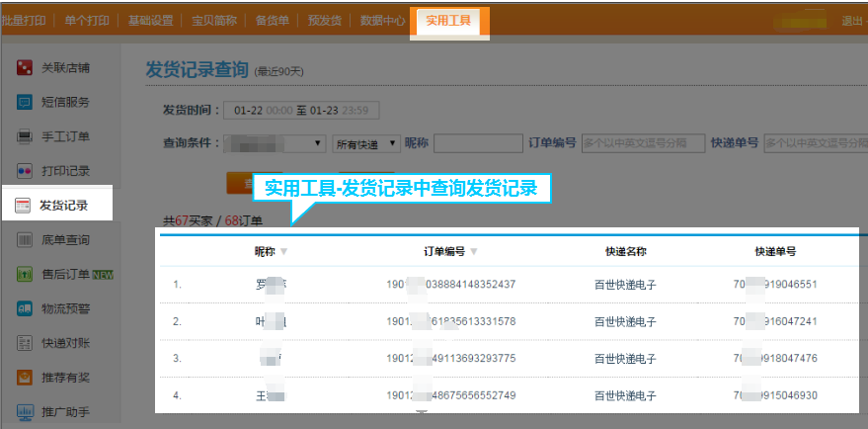
Task: Click the 售后订单 green icon
Action: pos(25,275)
